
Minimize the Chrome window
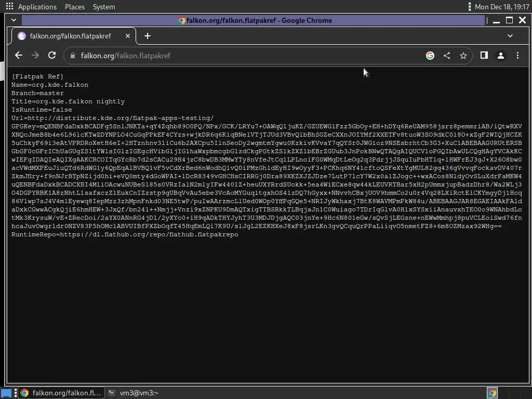tap(496, 20)
